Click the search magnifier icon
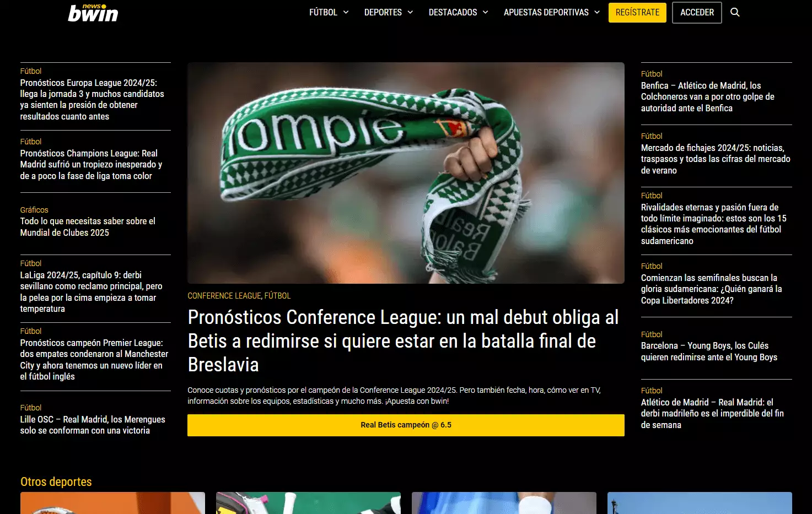This screenshot has width=812, height=514. click(x=735, y=12)
